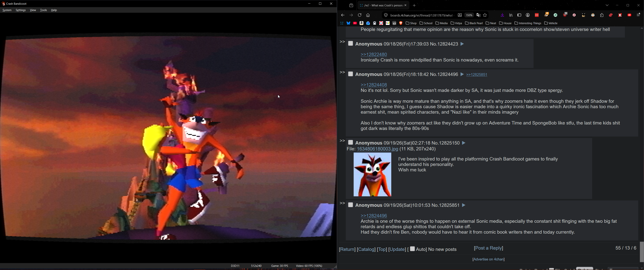
Task: Expand post menu arrow for No.12825851
Action: tap(464, 205)
